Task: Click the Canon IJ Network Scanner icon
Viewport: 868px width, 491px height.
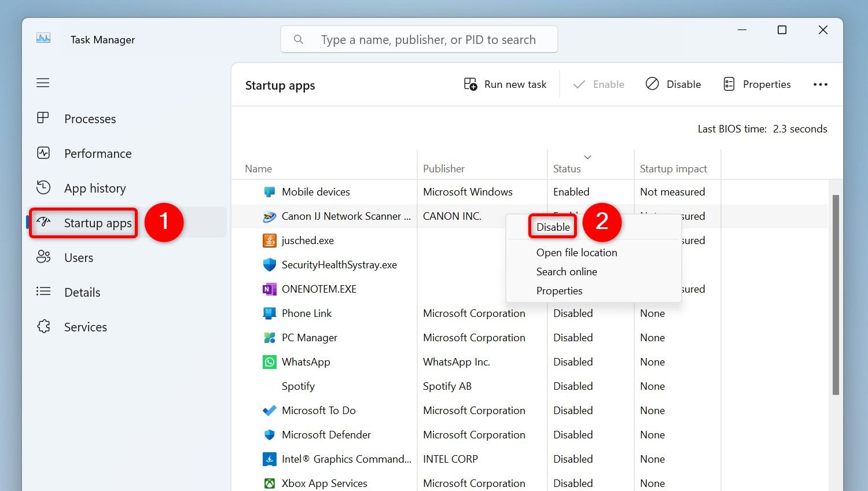Action: point(270,216)
